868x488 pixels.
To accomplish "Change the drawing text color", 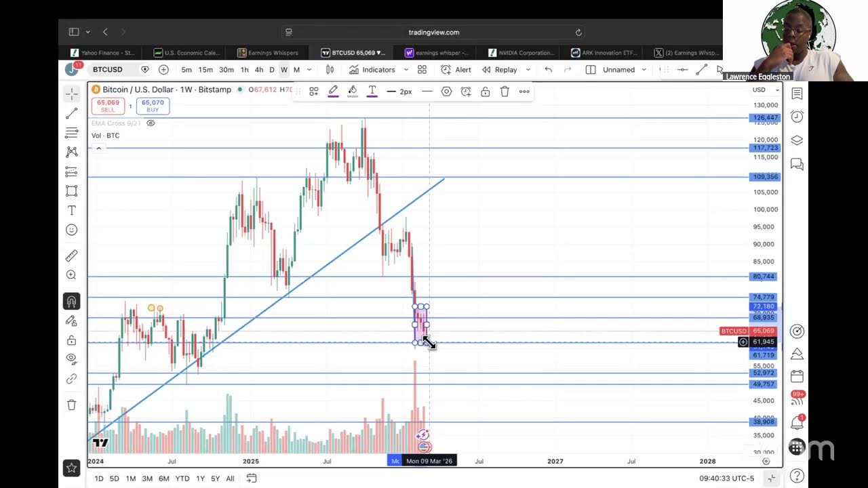I will coord(372,91).
